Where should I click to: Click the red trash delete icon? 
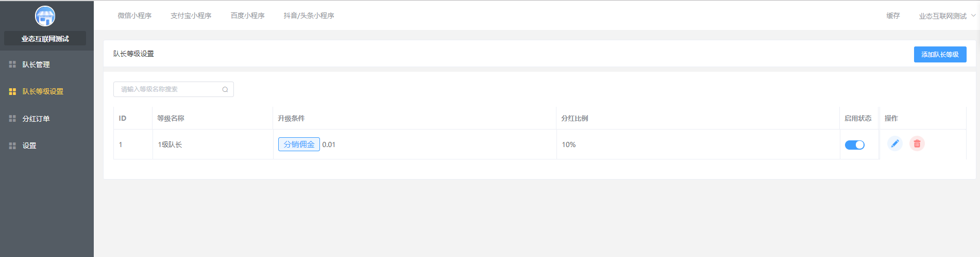917,143
